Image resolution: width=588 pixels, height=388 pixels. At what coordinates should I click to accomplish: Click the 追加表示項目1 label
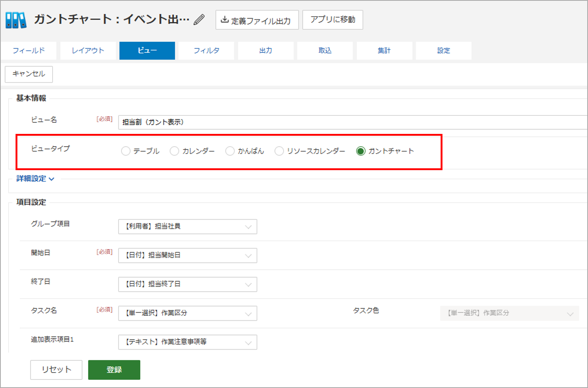(x=52, y=339)
